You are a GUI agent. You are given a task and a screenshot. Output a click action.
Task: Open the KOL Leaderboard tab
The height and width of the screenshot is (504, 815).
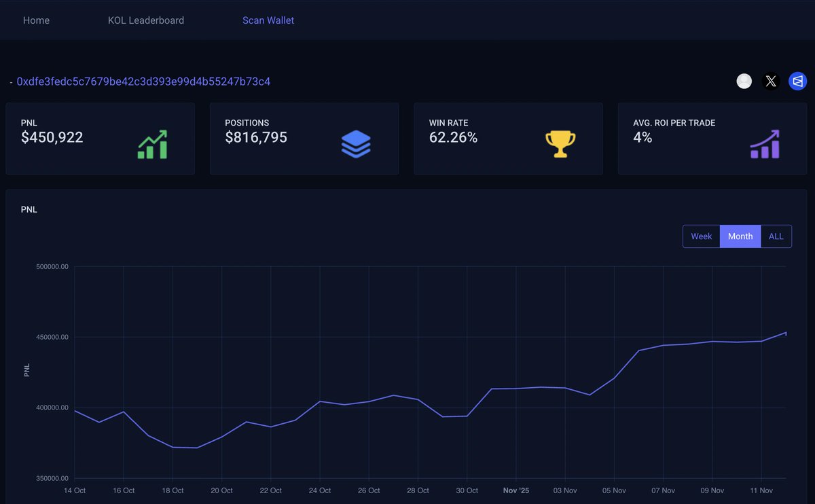(146, 20)
